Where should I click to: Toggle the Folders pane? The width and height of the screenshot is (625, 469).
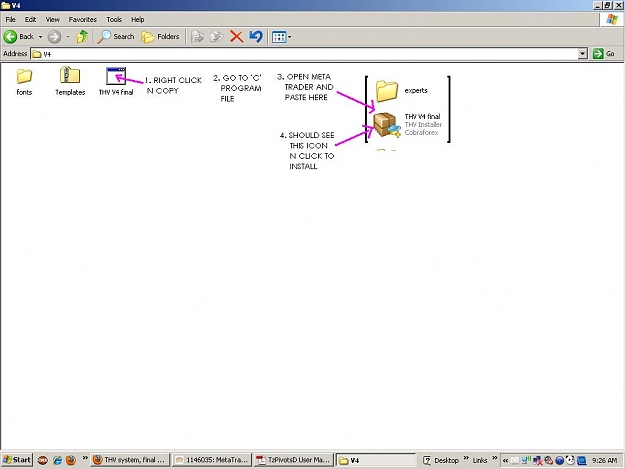(161, 37)
